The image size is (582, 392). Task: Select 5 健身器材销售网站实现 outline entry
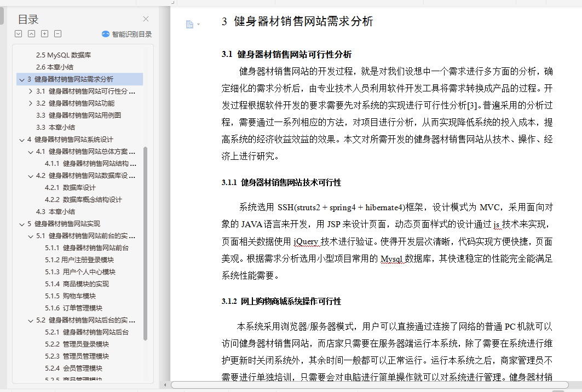click(64, 224)
